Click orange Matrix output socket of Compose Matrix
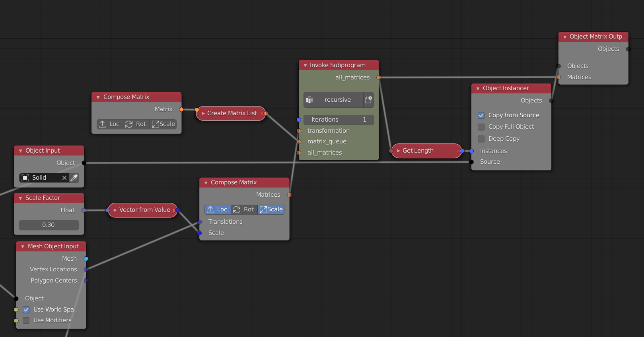 point(181,109)
